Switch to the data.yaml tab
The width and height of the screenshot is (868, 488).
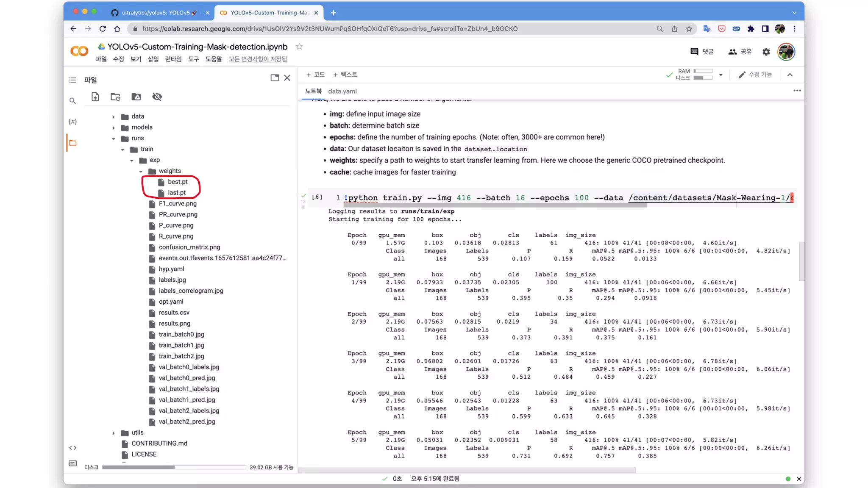coord(342,91)
